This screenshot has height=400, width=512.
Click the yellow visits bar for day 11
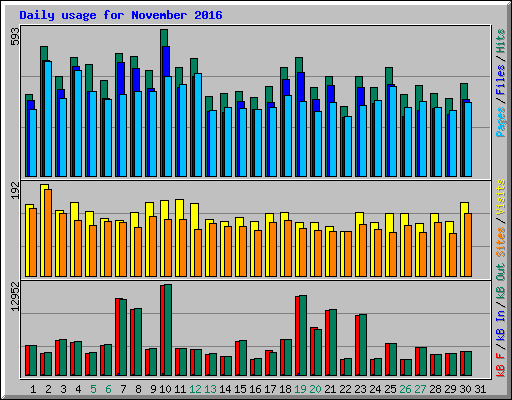(x=178, y=237)
